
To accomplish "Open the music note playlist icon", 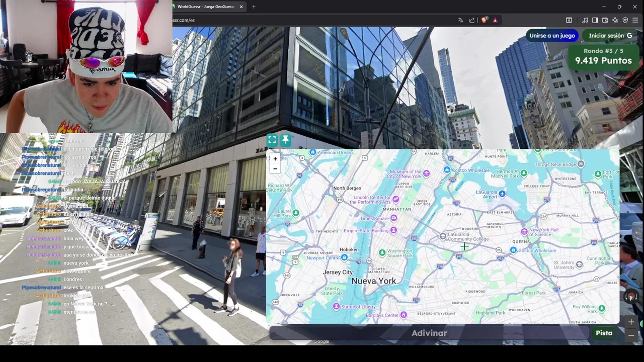I will [x=585, y=20].
